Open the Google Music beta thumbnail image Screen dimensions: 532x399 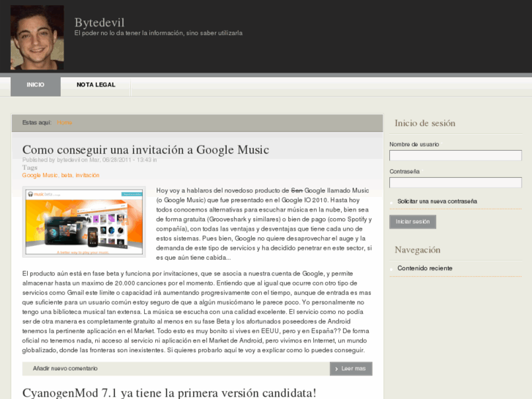pos(84,222)
